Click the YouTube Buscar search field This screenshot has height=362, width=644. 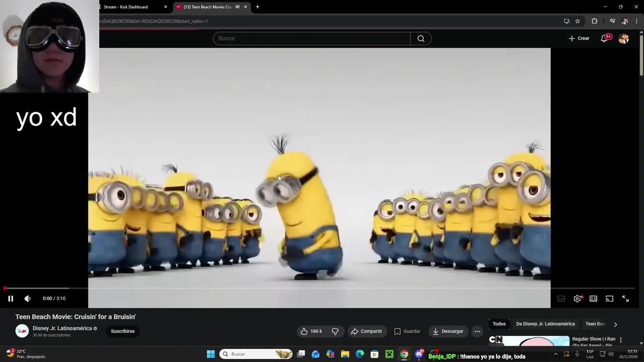click(x=312, y=39)
